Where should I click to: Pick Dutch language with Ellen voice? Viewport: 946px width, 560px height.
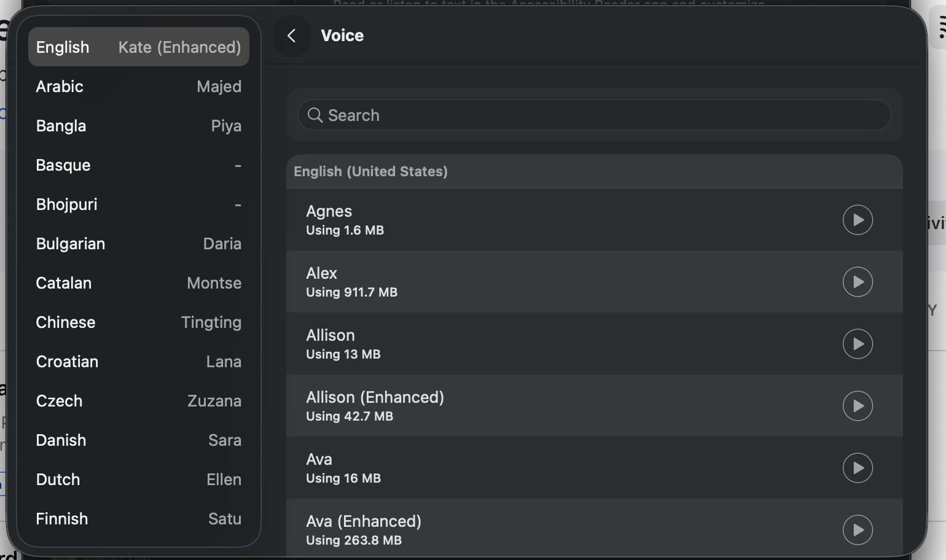coord(138,480)
